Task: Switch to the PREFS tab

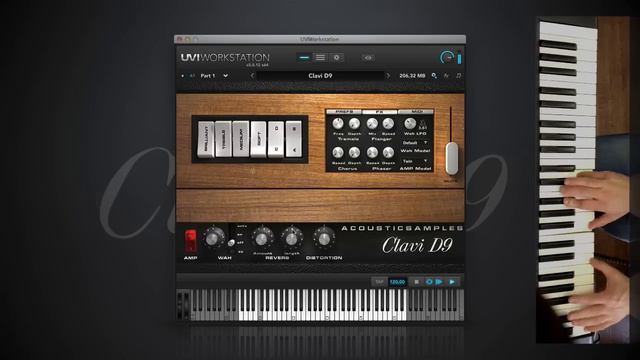Action: pyautogui.click(x=344, y=111)
